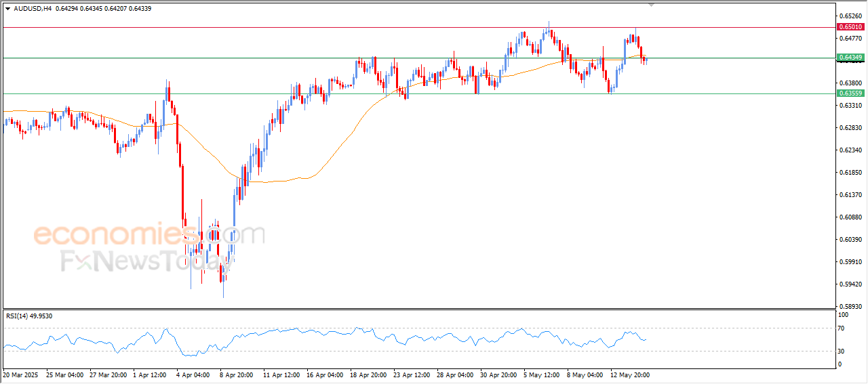Screen dimensions: 868x384
Task: Click the gray chart shift marker at top
Action: [x=652, y=5]
